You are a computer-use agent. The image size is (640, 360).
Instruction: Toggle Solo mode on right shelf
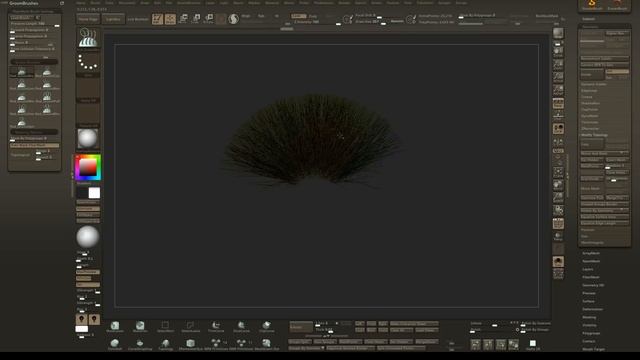pyautogui.click(x=558, y=262)
